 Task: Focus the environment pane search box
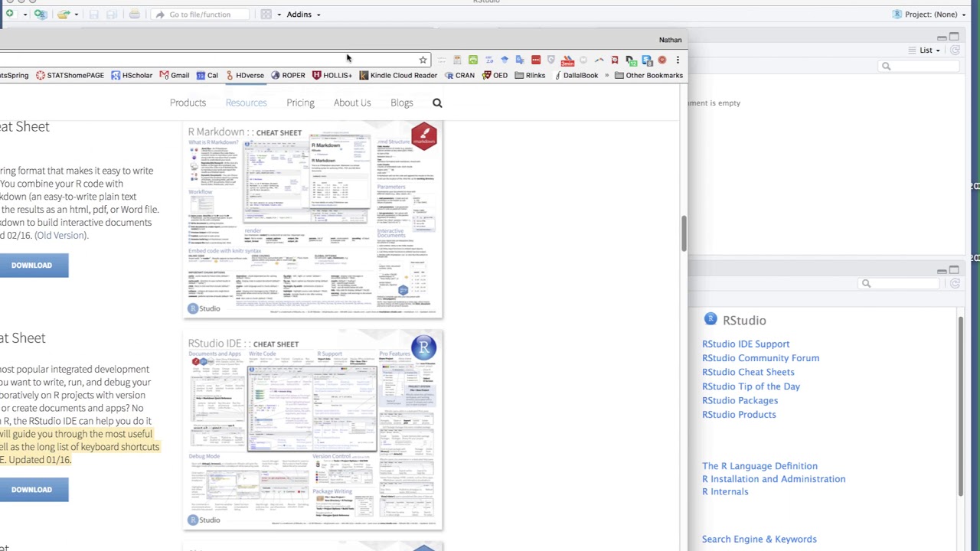tap(919, 67)
